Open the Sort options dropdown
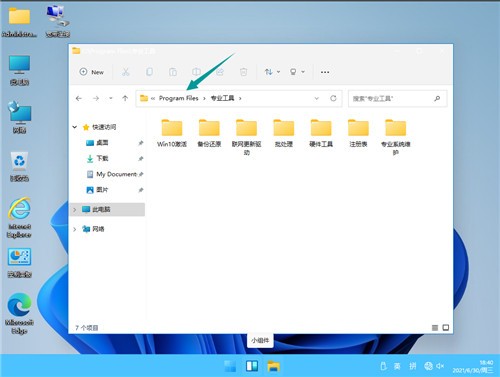This screenshot has height=377, width=500. pyautogui.click(x=272, y=72)
